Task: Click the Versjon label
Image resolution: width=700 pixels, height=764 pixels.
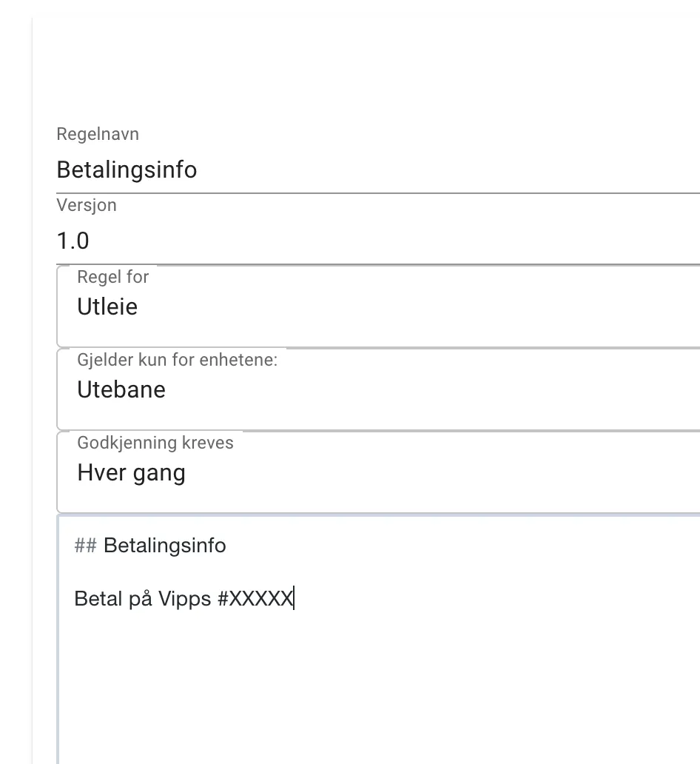Action: click(87, 205)
